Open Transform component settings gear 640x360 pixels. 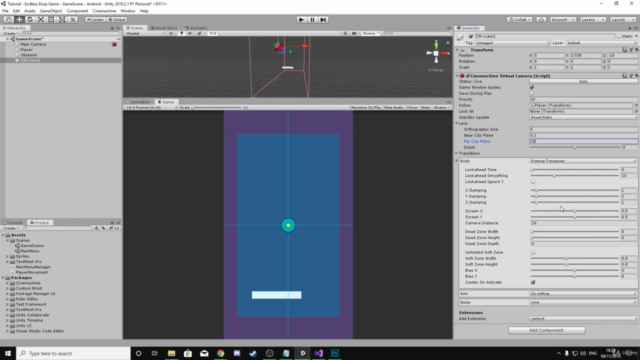(636, 50)
